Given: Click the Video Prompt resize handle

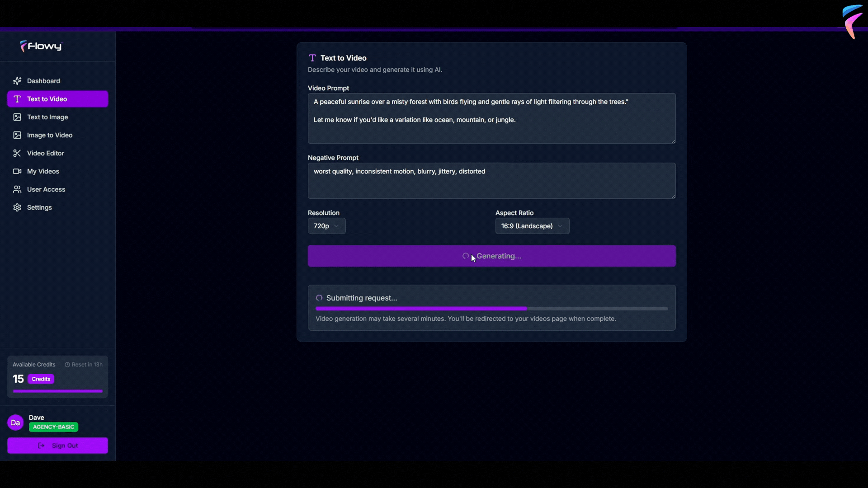Looking at the screenshot, I should click(673, 141).
